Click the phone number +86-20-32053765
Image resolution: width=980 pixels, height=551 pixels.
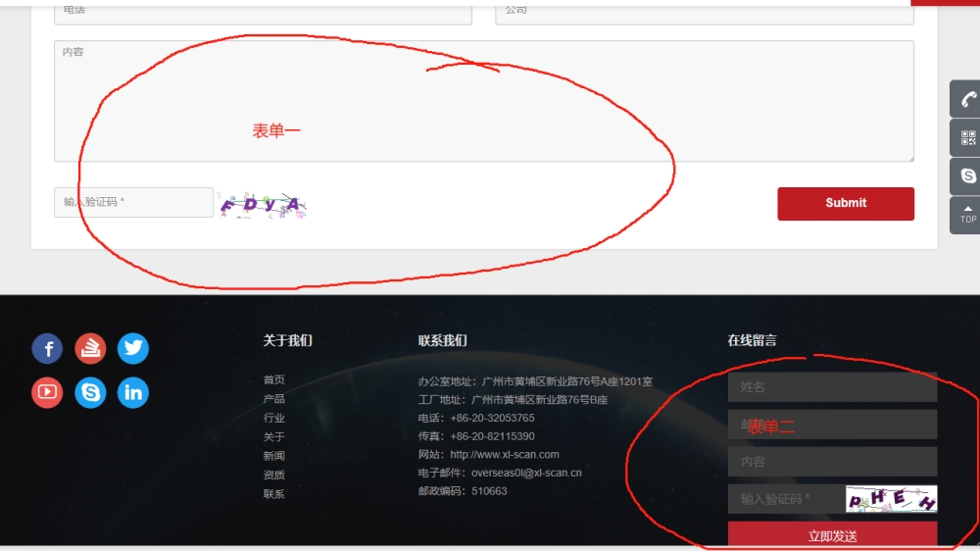pyautogui.click(x=493, y=418)
